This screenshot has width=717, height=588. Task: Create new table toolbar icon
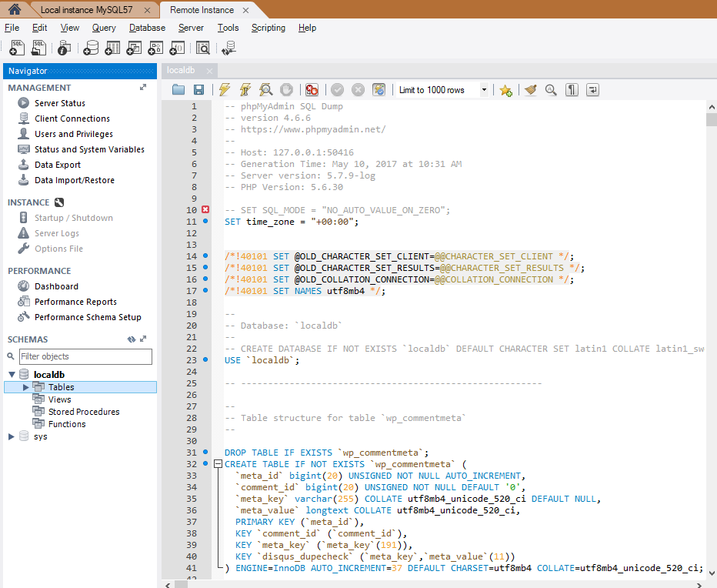click(x=112, y=48)
